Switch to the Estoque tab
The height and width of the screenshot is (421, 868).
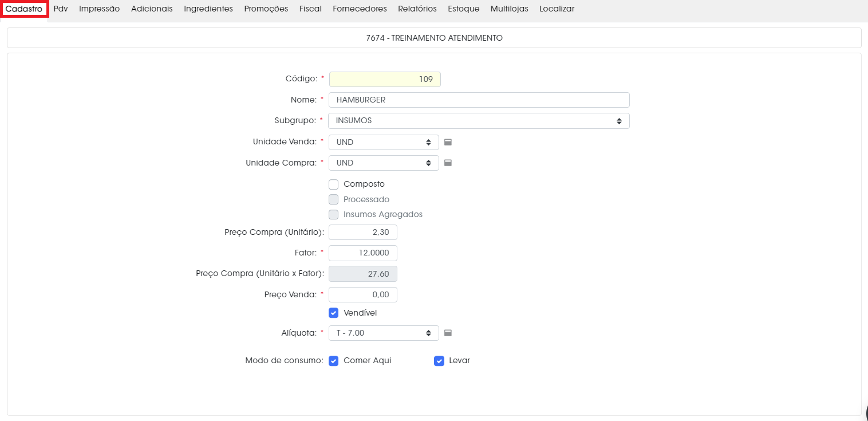coord(464,9)
